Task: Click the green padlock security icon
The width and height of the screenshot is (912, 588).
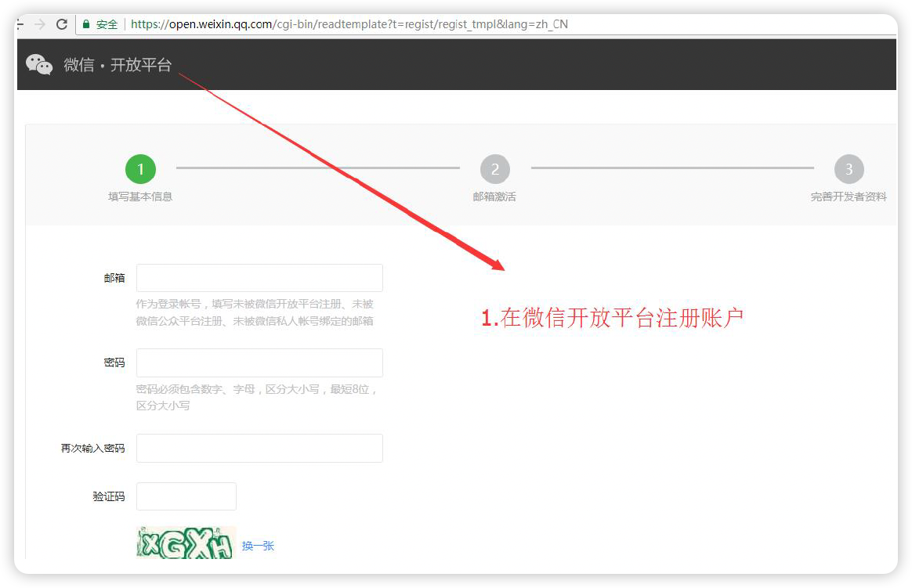Action: pos(85,24)
